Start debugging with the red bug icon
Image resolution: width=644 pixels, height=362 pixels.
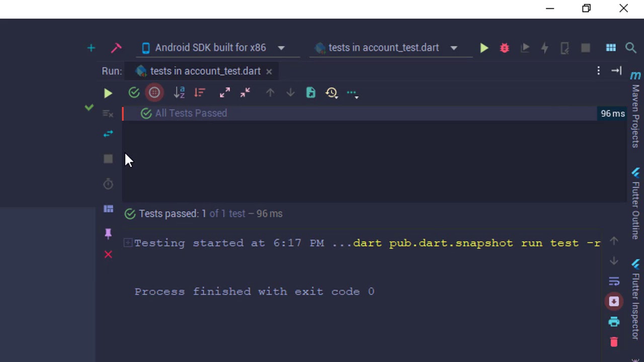(x=504, y=48)
